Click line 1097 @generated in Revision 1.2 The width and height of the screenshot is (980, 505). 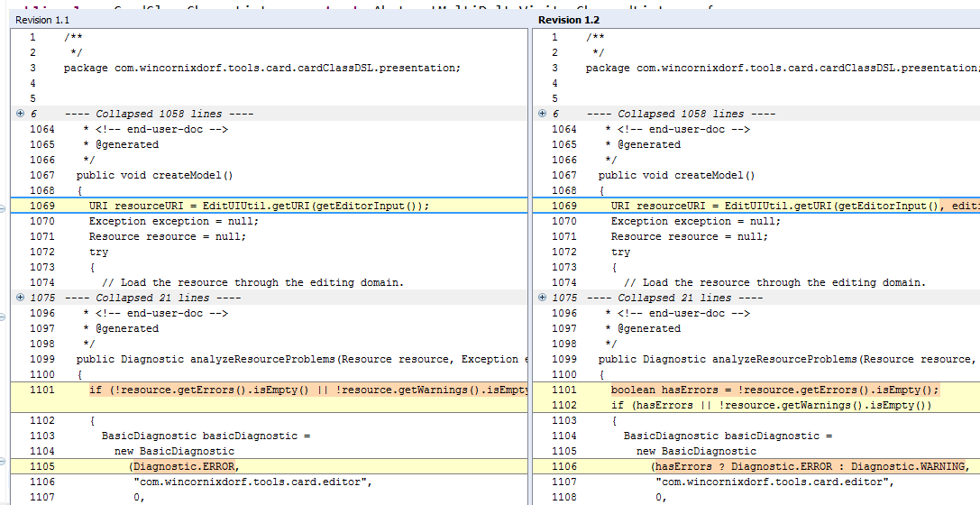tap(643, 329)
